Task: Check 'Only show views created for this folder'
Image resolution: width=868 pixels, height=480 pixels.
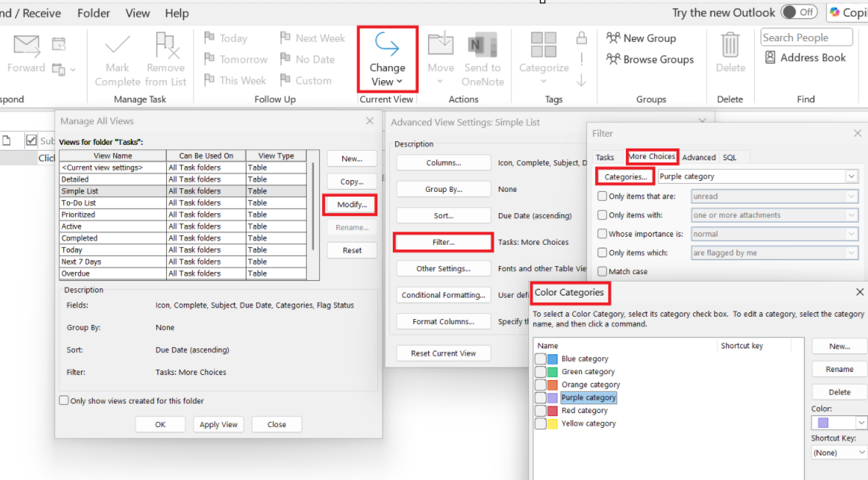Action: 64,401
